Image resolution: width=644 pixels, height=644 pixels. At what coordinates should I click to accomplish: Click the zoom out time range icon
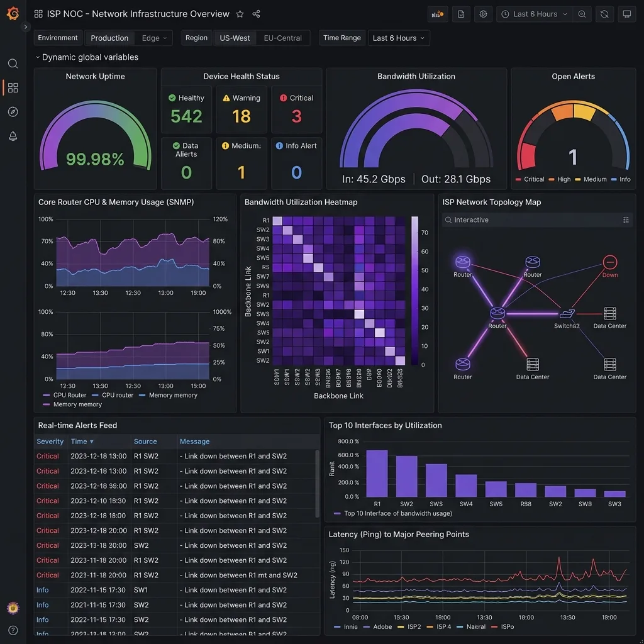pyautogui.click(x=582, y=14)
